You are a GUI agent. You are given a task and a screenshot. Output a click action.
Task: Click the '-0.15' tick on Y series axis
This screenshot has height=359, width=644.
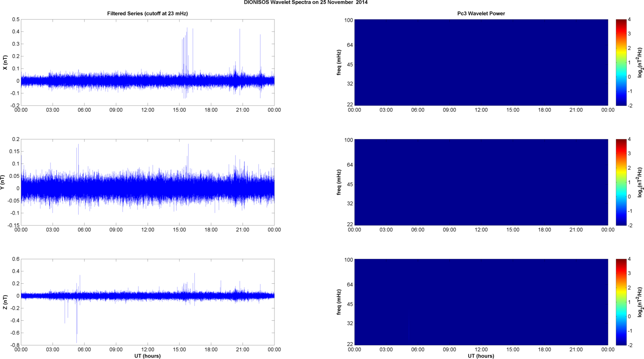click(x=13, y=225)
